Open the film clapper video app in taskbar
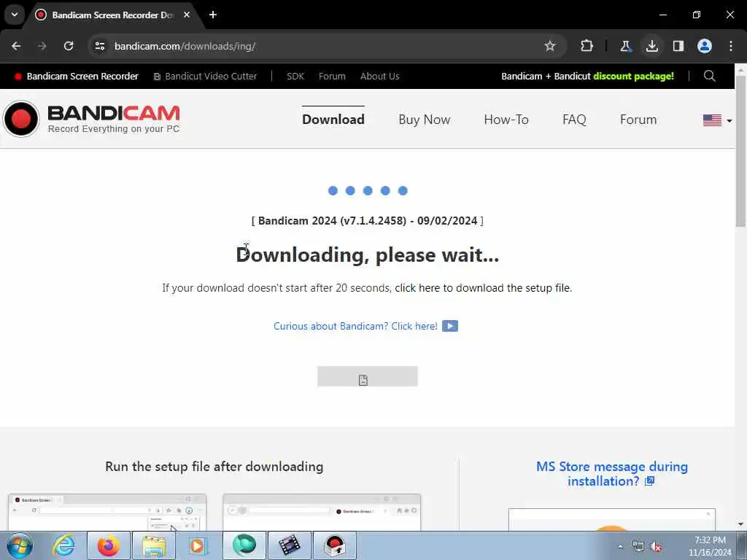747x560 pixels. pyautogui.click(x=290, y=545)
